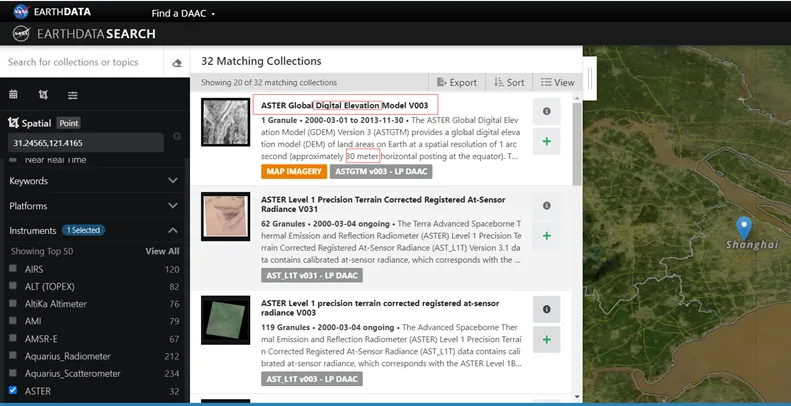
Task: Open the temporal calendar filter icon
Action: tap(14, 94)
